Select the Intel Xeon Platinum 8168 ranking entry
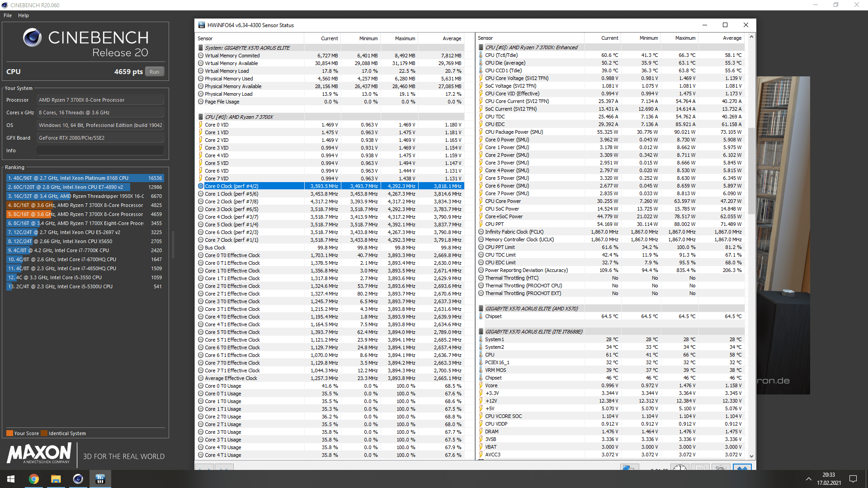 pos(85,178)
